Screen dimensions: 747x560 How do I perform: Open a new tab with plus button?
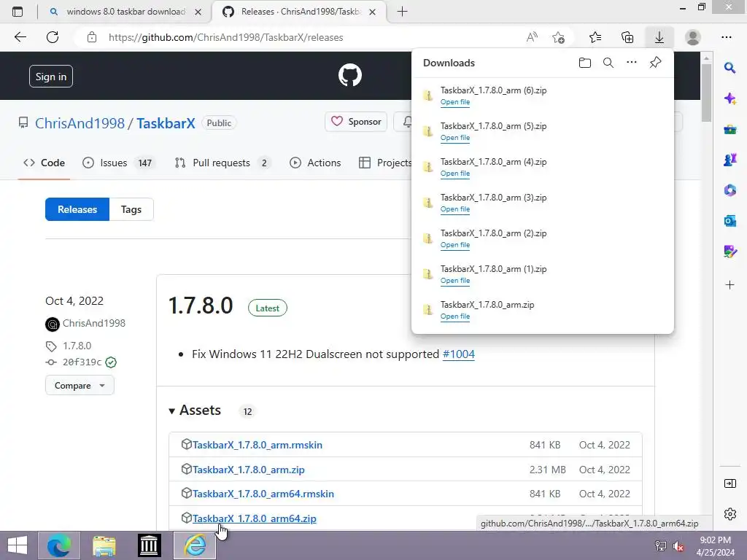pos(402,12)
